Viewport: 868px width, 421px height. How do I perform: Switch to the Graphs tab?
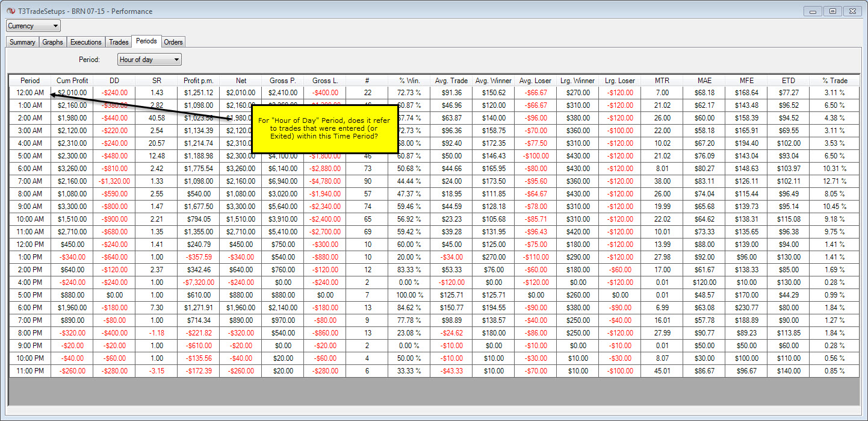click(x=53, y=42)
